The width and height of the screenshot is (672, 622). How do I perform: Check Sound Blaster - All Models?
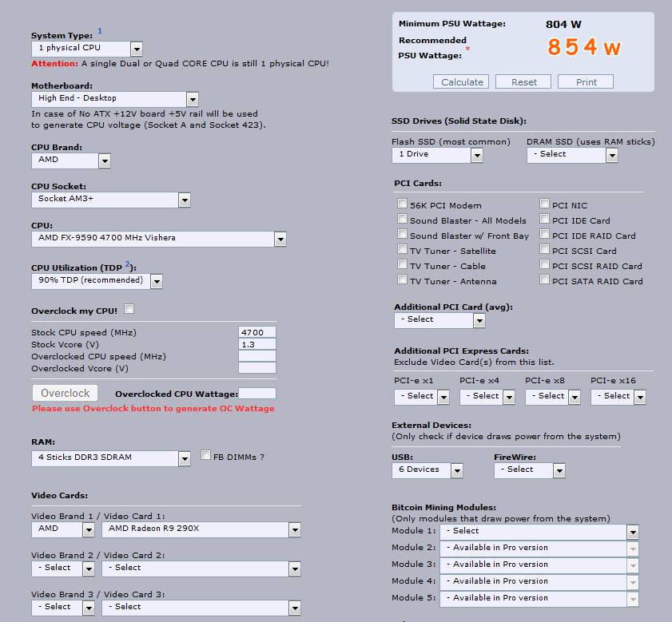coord(402,219)
